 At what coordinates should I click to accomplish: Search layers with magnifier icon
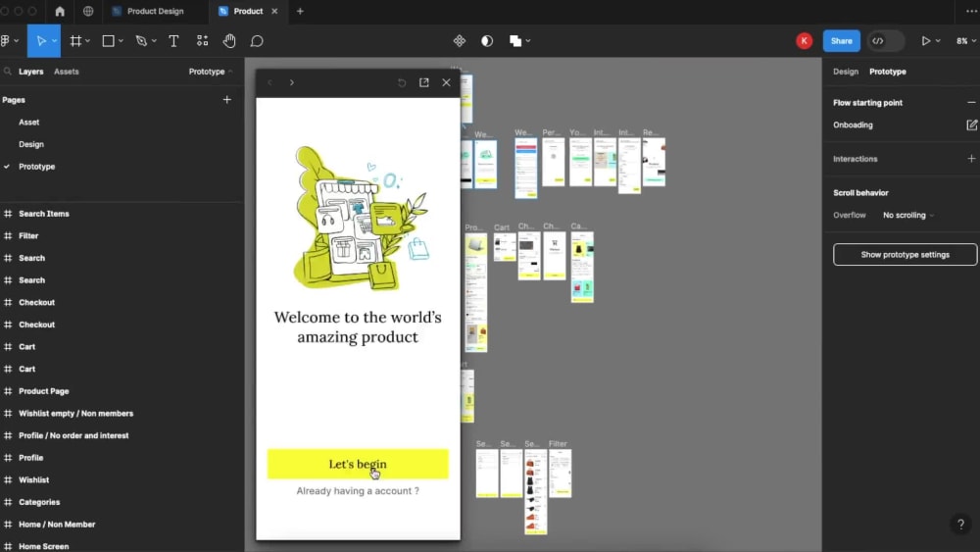point(8,72)
